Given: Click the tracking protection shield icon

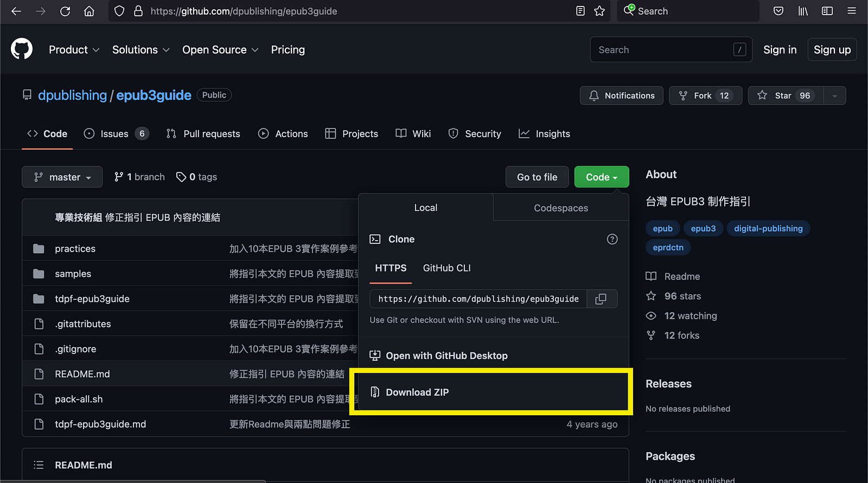Looking at the screenshot, I should (119, 11).
